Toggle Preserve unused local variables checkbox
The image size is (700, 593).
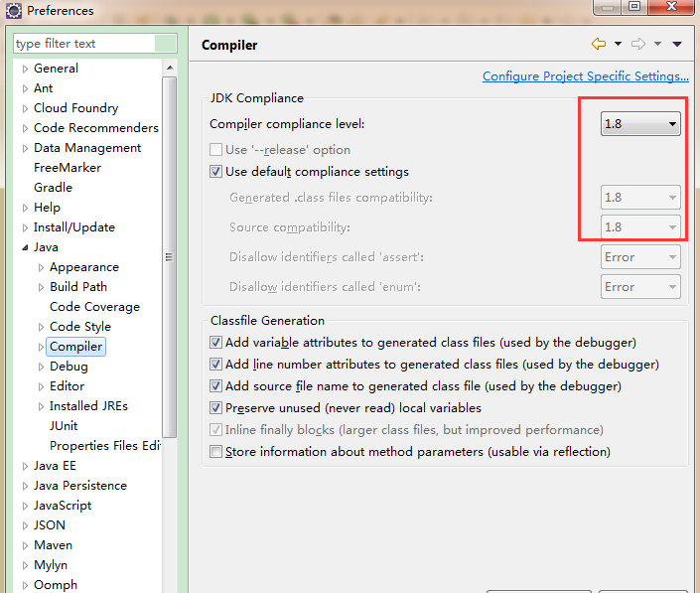tap(216, 408)
